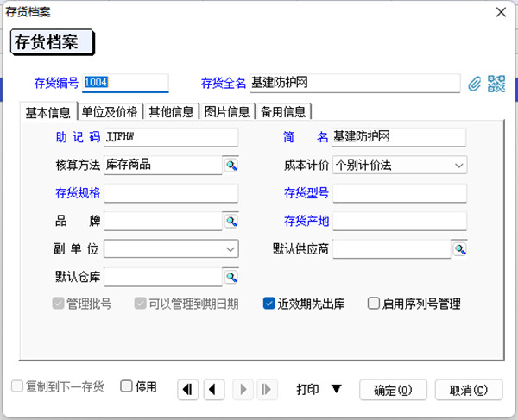This screenshot has width=518, height=420.
Task: Click the 存货规格 input field
Action: coord(171,193)
